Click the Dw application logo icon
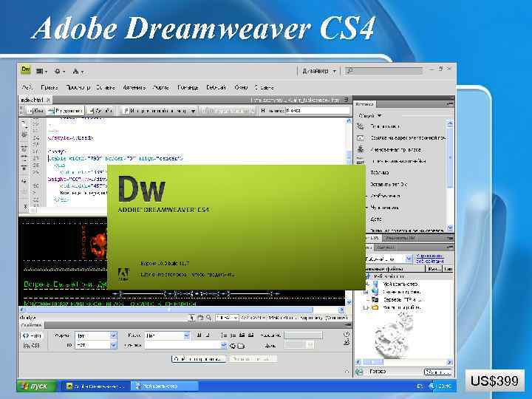 [25, 70]
